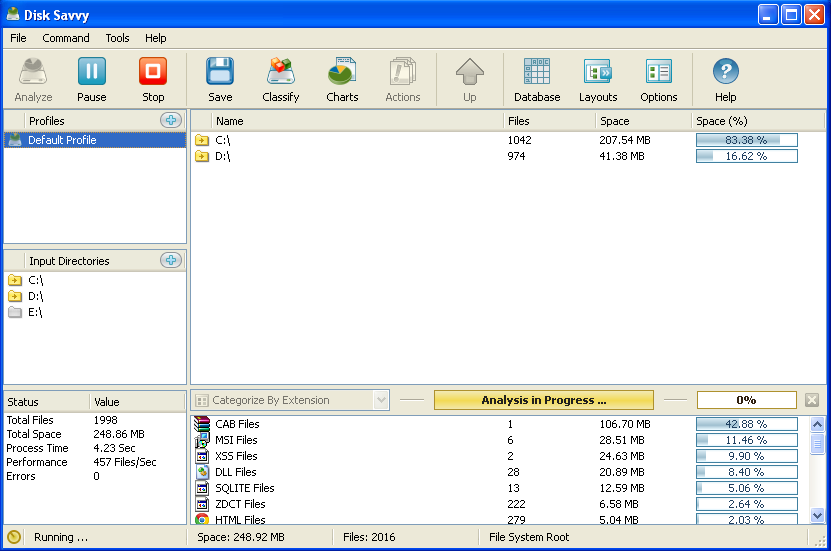Open the Database toolbar button
Image resolution: width=831 pixels, height=551 pixels.
(x=536, y=80)
